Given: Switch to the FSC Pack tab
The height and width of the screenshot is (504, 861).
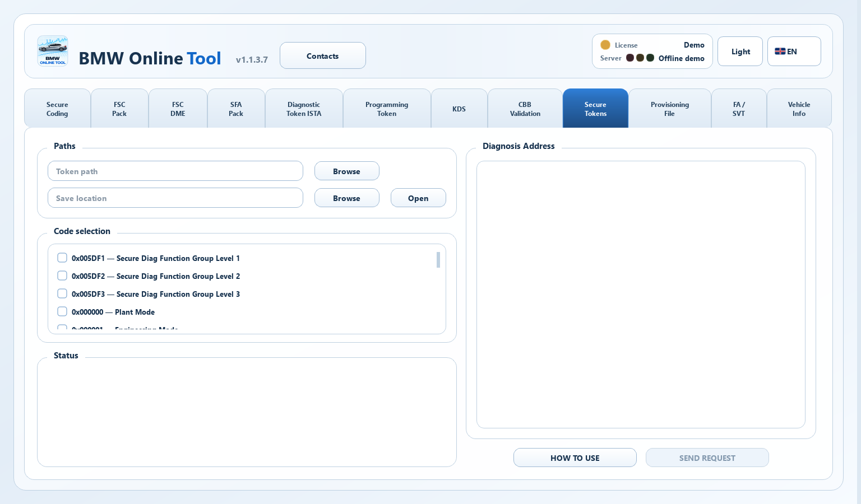Looking at the screenshot, I should pyautogui.click(x=119, y=109).
